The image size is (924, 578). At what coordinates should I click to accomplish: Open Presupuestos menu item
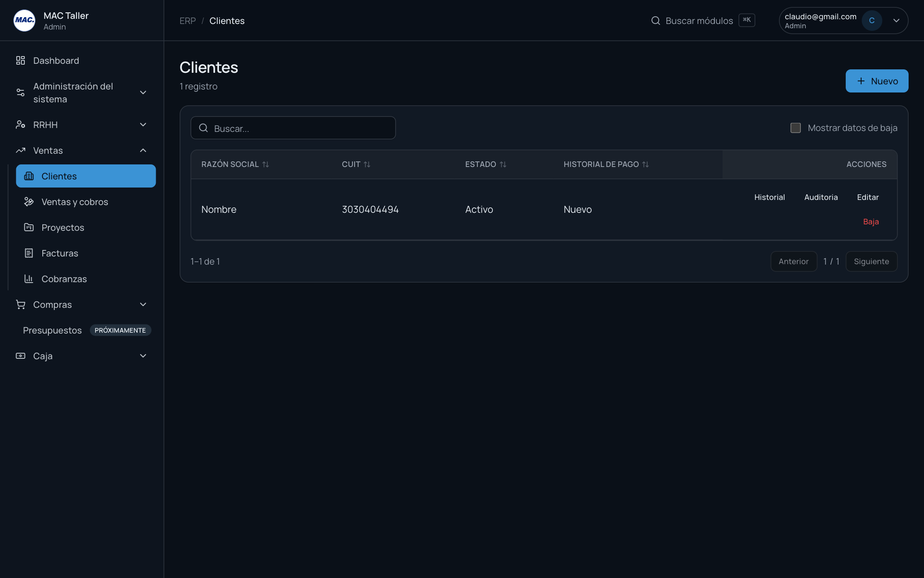click(52, 330)
